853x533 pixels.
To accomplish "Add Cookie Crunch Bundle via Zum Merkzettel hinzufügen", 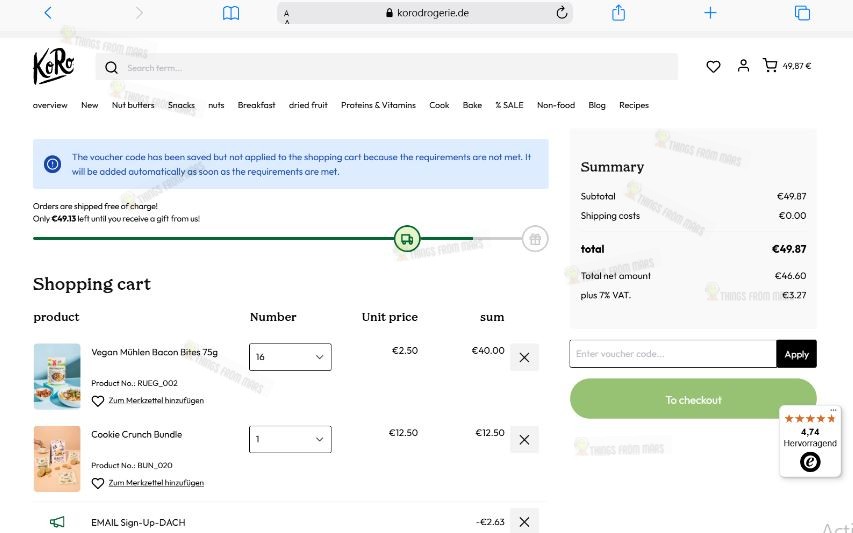I will (156, 482).
